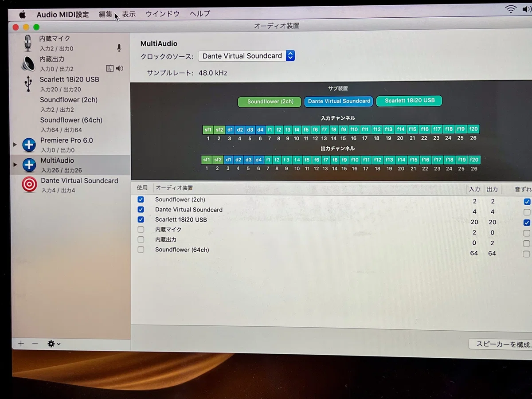This screenshot has height=399, width=532.
Task: Click the 使用 column header
Action: coord(142,188)
